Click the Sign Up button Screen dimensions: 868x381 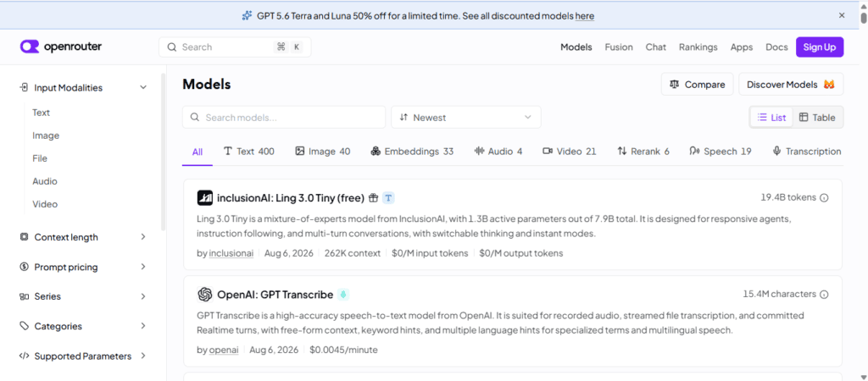coord(820,47)
